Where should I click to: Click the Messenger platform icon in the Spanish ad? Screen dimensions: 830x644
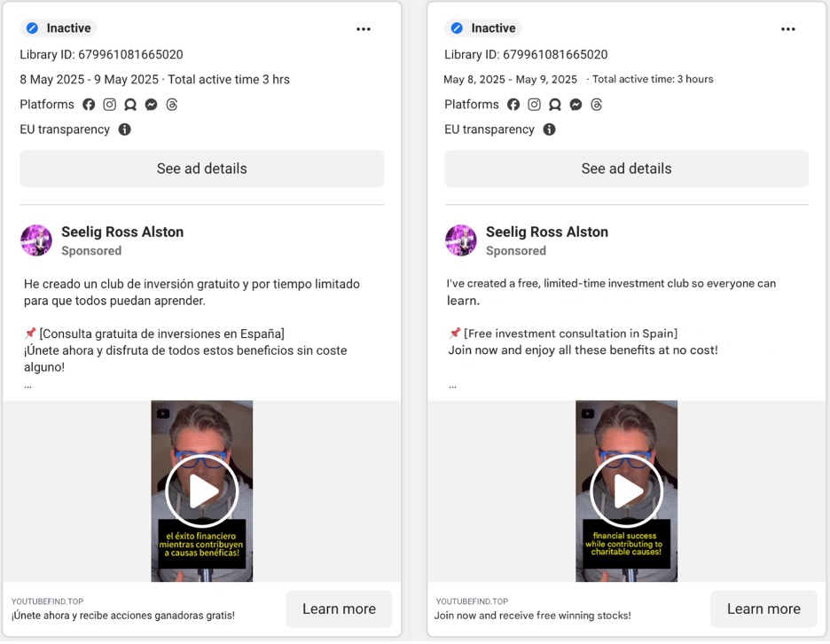point(152,105)
